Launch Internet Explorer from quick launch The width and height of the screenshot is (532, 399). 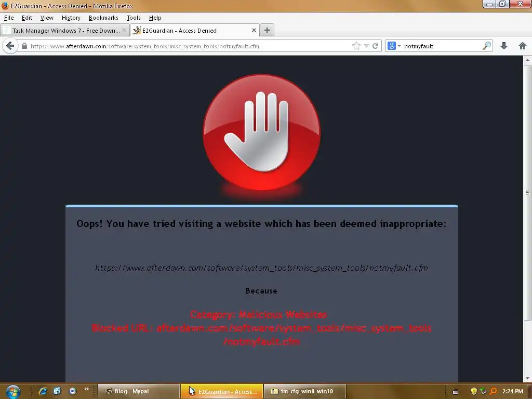43,391
